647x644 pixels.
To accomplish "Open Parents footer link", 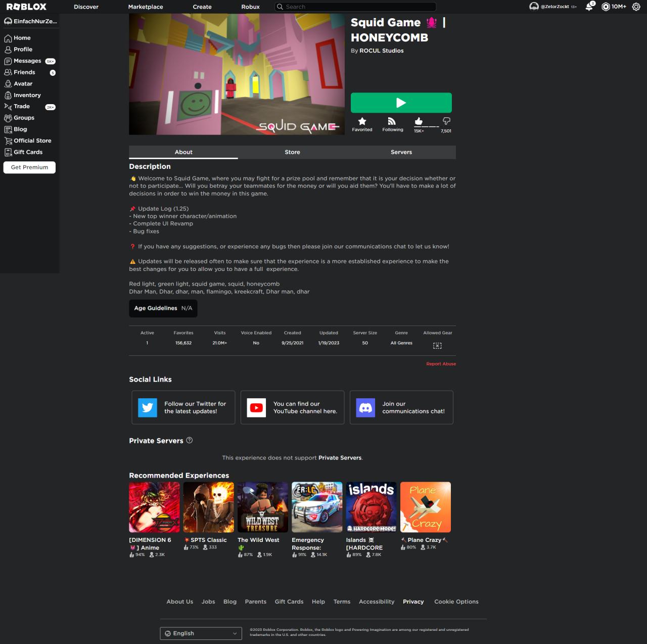I will 255,602.
